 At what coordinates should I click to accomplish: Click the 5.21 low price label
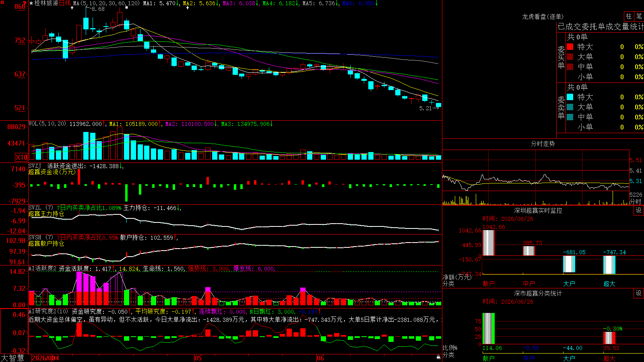point(425,108)
